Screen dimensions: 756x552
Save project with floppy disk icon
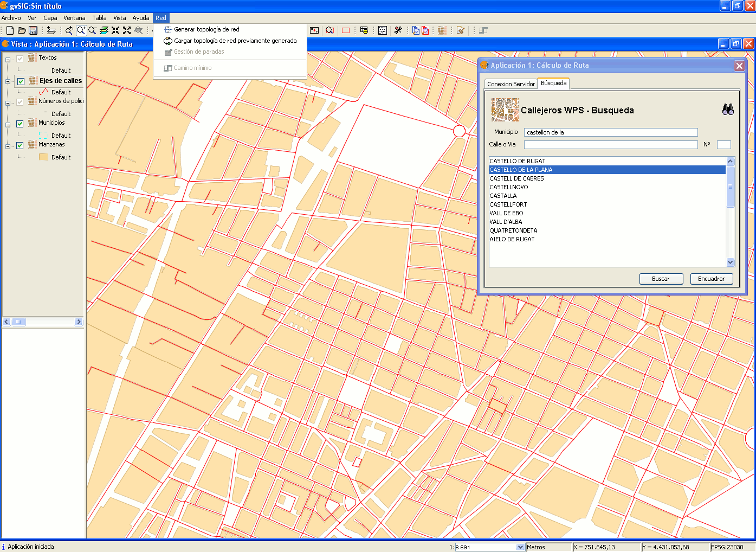(33, 30)
